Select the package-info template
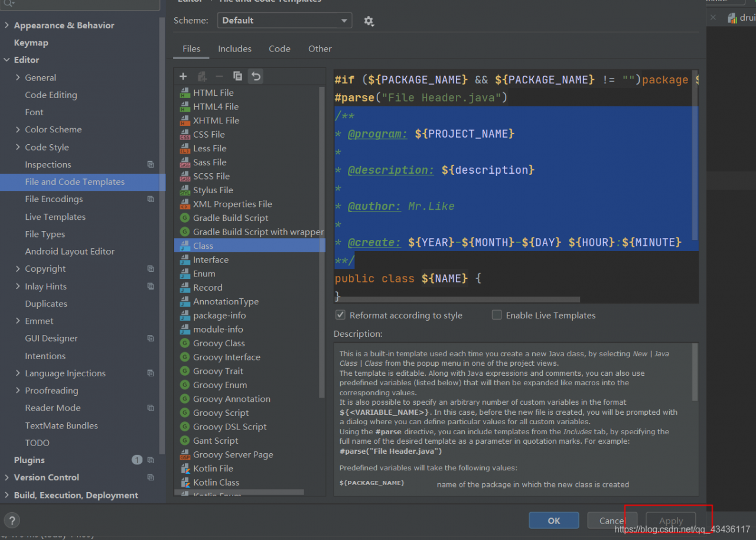 click(x=219, y=315)
